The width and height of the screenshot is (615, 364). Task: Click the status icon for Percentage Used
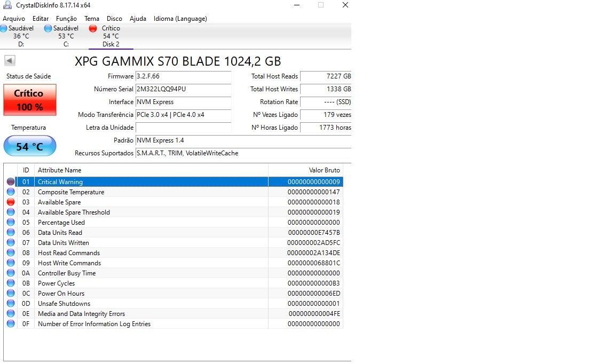tap(11, 223)
